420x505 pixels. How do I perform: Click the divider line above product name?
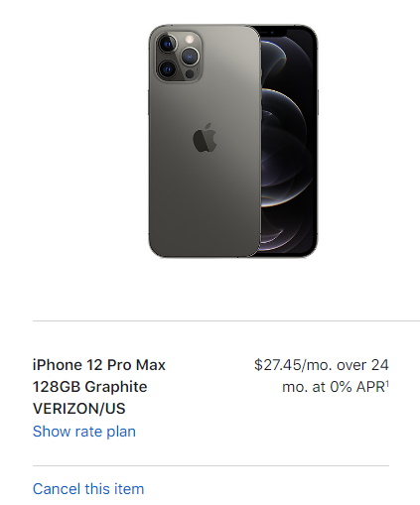pos(226,320)
